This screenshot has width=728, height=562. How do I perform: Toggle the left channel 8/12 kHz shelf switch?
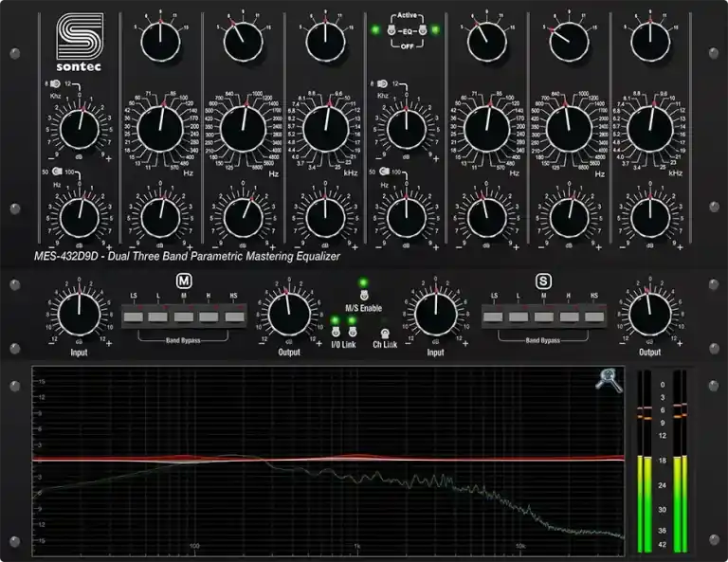pos(55,84)
